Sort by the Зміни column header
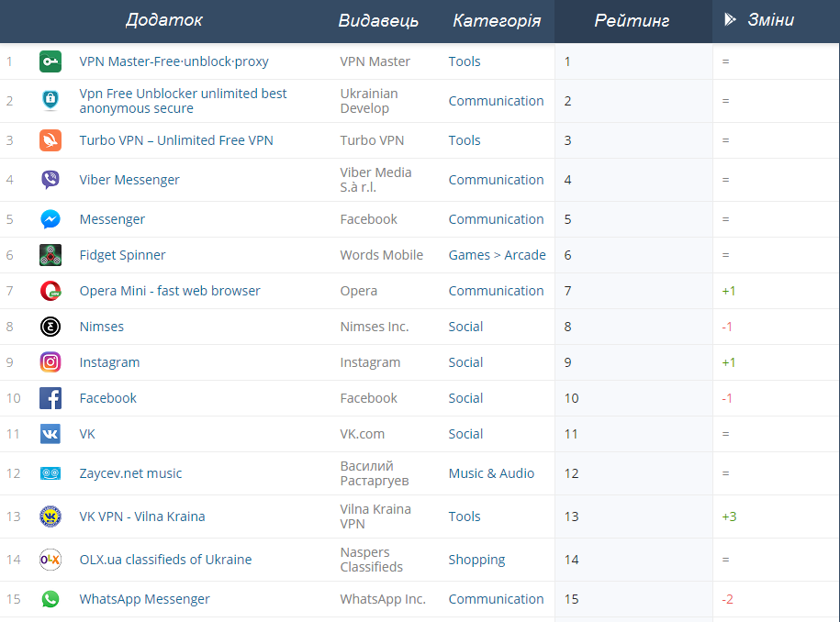This screenshot has height=622, width=840. (x=770, y=20)
